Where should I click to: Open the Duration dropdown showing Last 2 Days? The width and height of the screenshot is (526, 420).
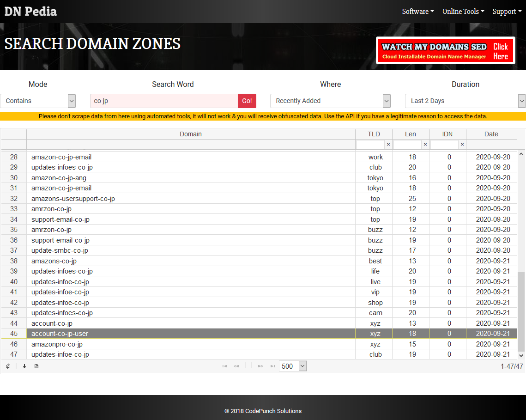465,101
